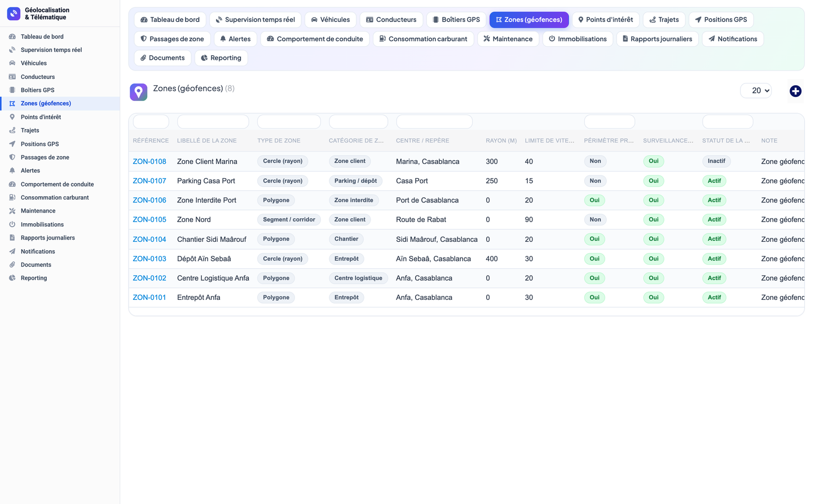Viewport: 815px width, 504px height.
Task: Select the Maintenance tools icon in sidebar
Action: pos(12,211)
